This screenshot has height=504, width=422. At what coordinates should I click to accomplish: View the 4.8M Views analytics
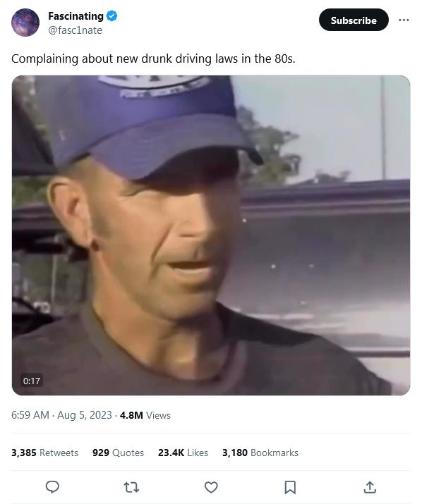point(145,415)
